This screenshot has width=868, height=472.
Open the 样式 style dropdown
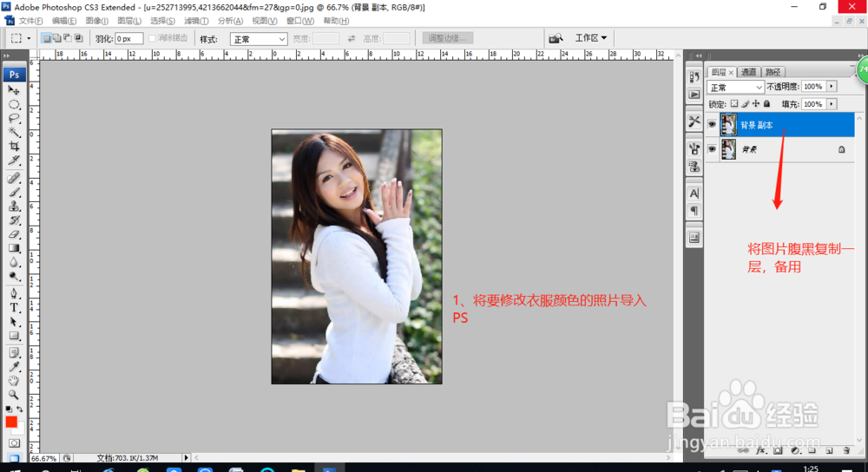point(259,39)
